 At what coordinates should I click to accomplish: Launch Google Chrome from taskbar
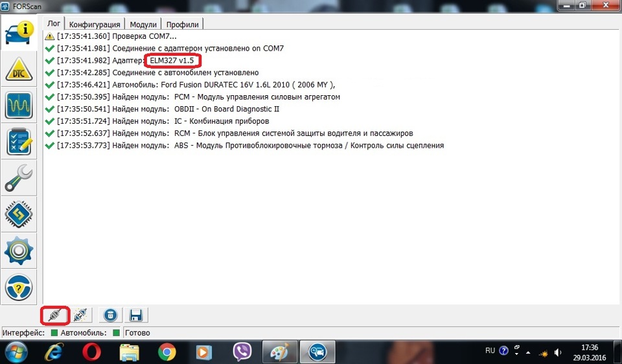pos(167,352)
